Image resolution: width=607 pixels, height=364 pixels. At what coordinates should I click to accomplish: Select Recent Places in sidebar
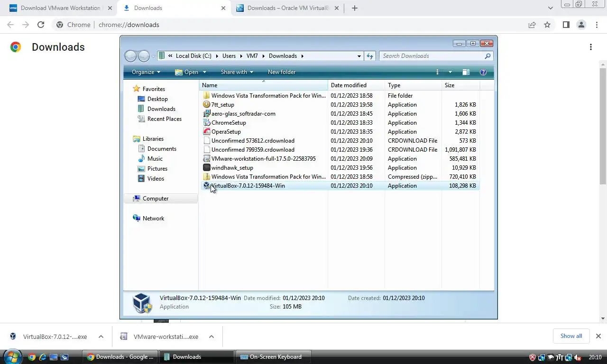coord(164,119)
